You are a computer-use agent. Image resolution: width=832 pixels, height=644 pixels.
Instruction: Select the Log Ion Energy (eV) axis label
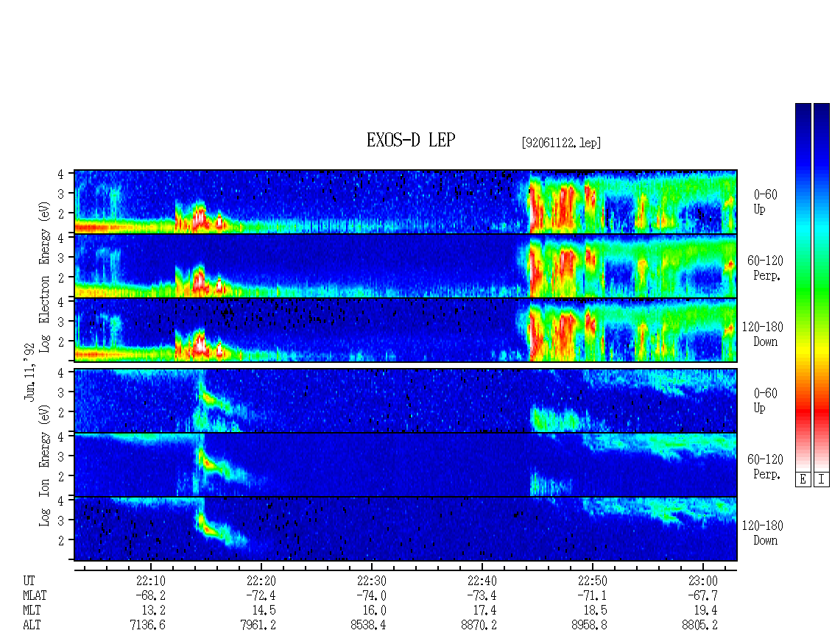[x=44, y=465]
